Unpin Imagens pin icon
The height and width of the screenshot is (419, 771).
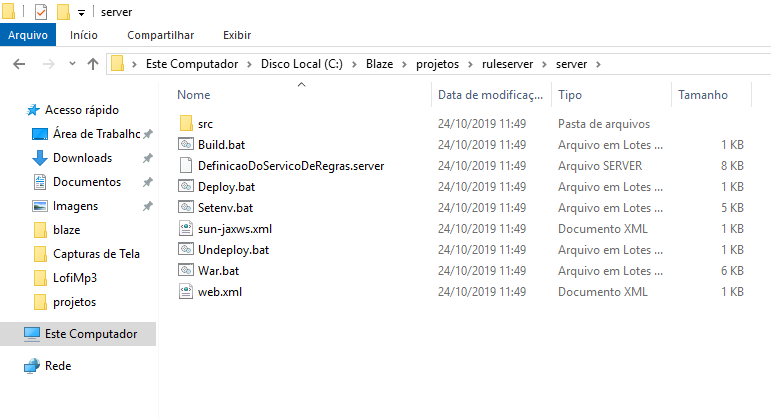tap(148, 206)
